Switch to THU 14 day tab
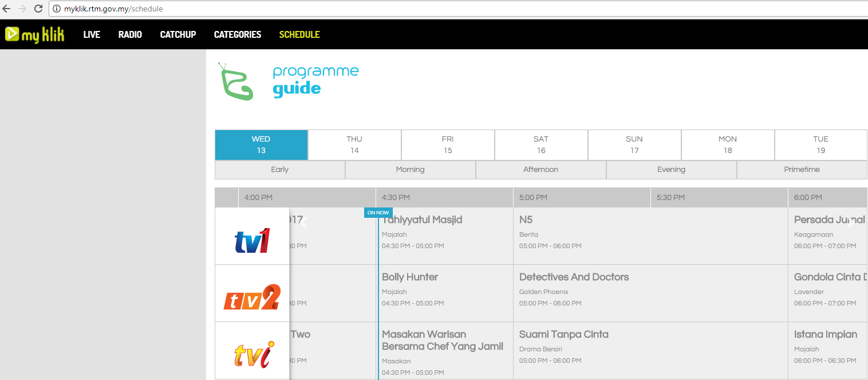This screenshot has width=868, height=380. [354, 145]
